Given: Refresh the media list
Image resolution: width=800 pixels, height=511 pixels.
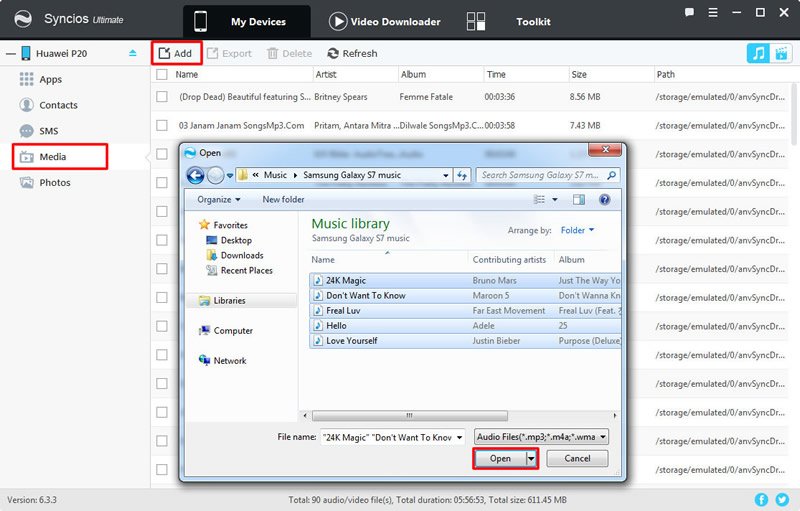Looking at the screenshot, I should tap(352, 53).
